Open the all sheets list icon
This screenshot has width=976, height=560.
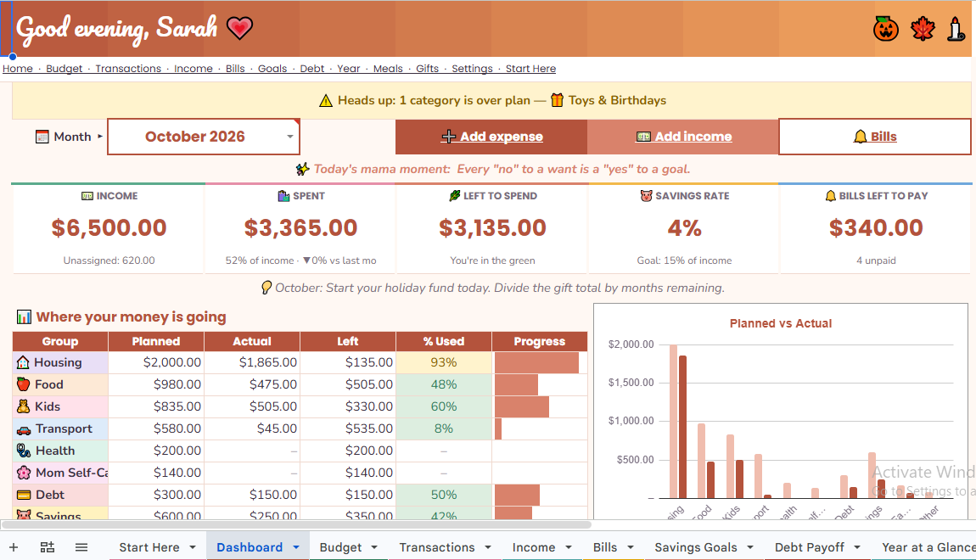coord(81,547)
